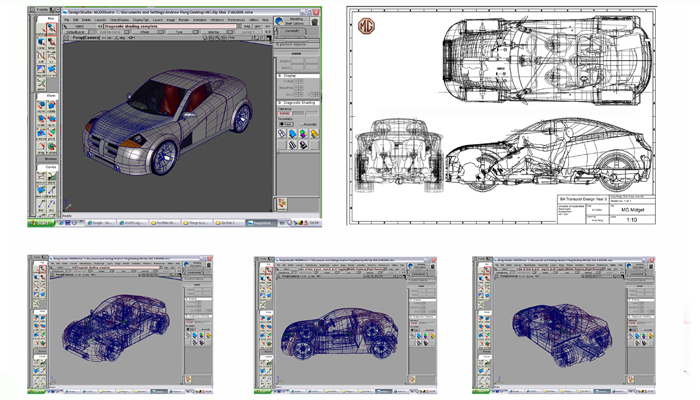Viewport: 700px width, 400px height.
Task: Open the Delete menu in the main window
Action: (x=86, y=20)
